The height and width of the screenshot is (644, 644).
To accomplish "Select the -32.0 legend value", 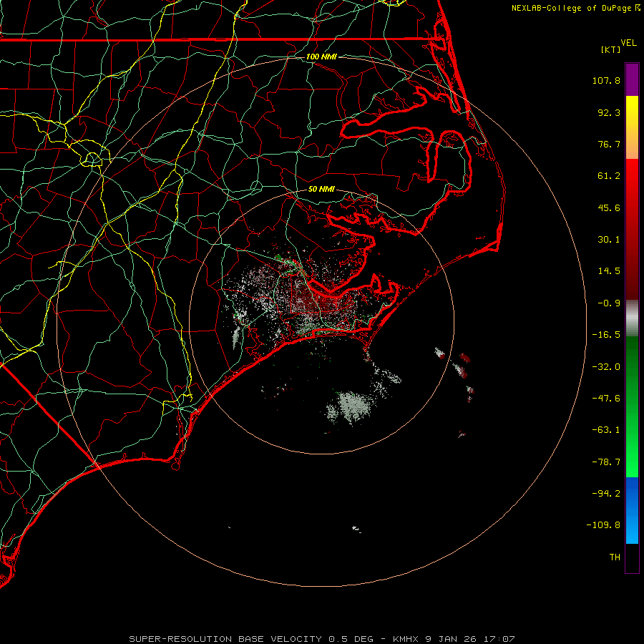I will (606, 367).
